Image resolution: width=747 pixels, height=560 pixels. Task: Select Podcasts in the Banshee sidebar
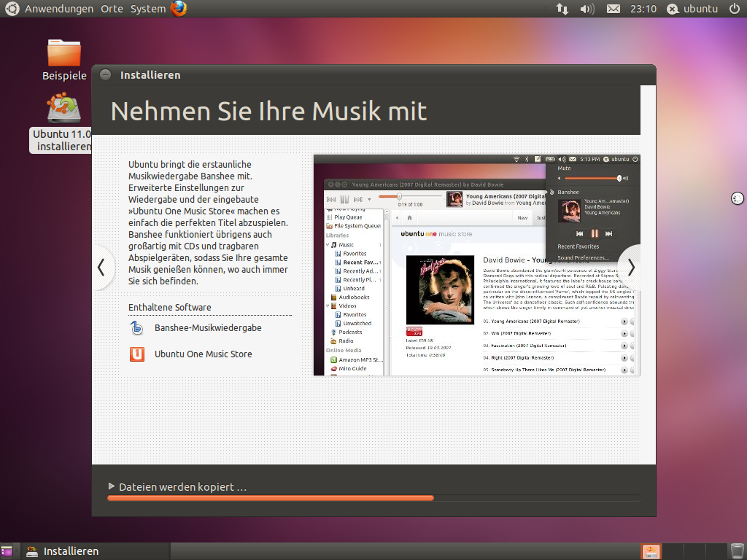click(348, 332)
